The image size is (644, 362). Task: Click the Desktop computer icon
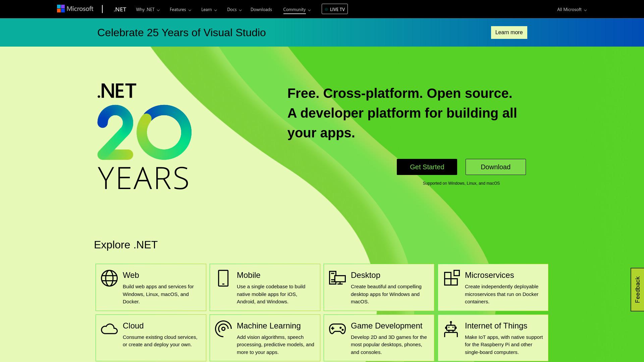tap(337, 278)
